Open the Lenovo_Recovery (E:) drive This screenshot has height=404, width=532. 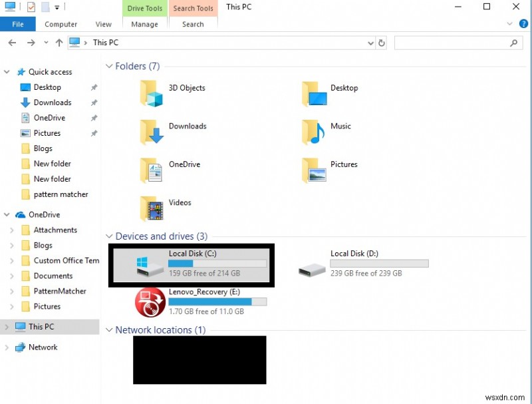click(x=150, y=302)
